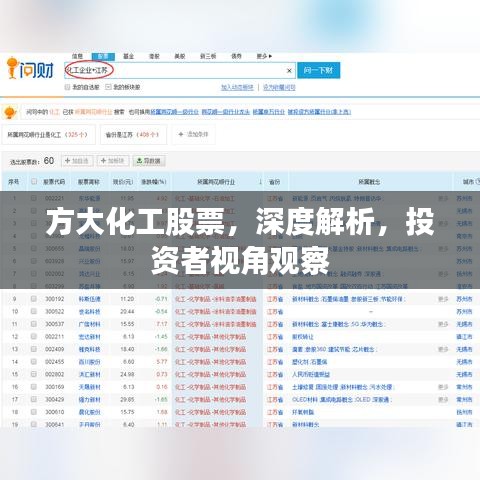The width and height of the screenshot is (480, 480).
Task: Check the box for stock 300169
Action: [x=34, y=387]
